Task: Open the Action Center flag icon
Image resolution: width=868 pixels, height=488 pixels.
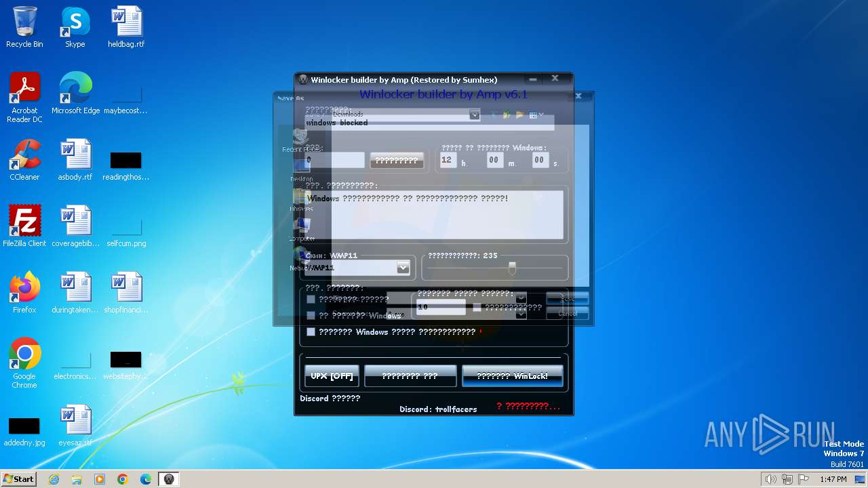Action: tap(804, 479)
